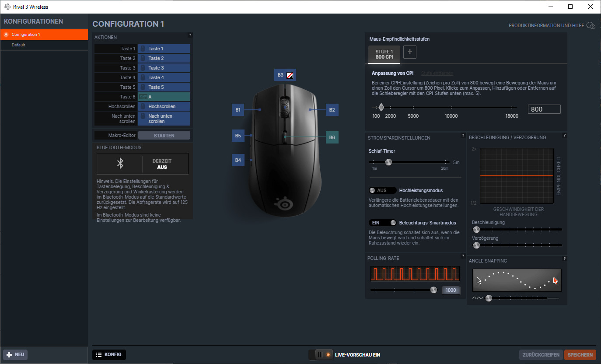
Task: Click the CPI sensitivity slider handle
Action: (x=381, y=107)
